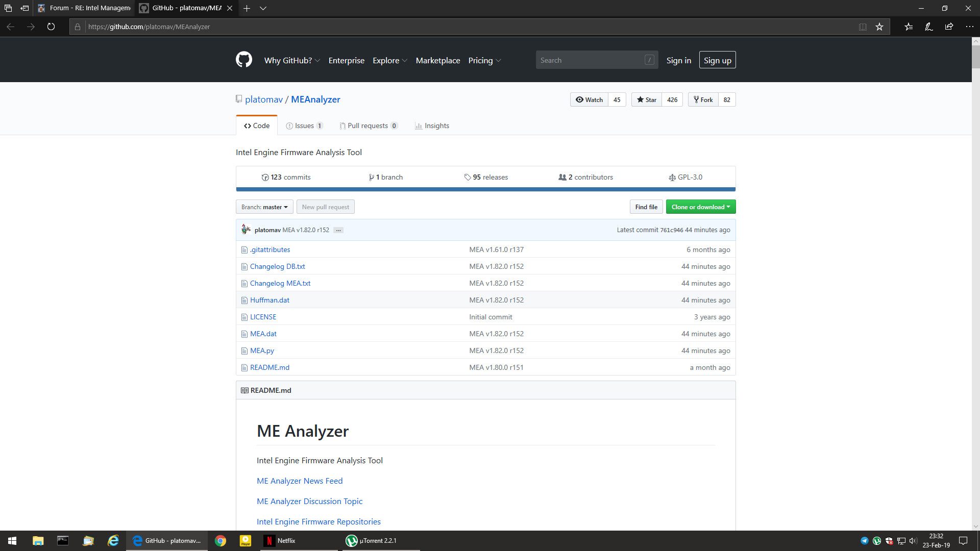Switch to the Issues tab
This screenshot has height=551, width=980.
[304, 126]
